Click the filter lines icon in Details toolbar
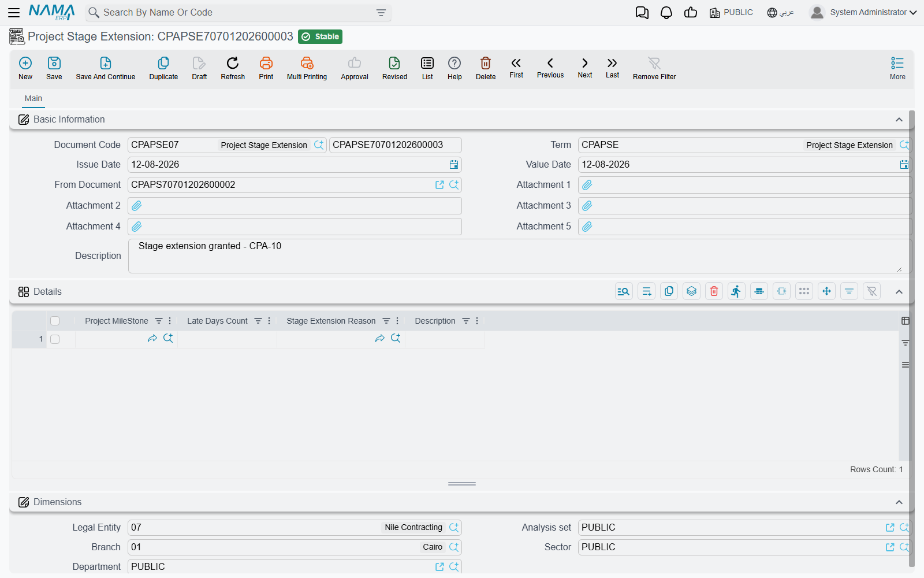The height and width of the screenshot is (578, 924). (849, 291)
